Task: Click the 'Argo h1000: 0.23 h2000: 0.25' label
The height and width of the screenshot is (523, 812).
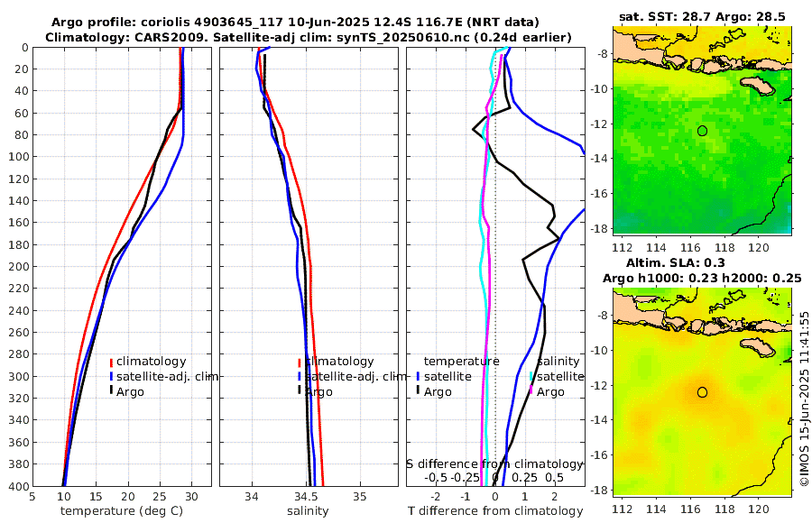Action: [702, 278]
